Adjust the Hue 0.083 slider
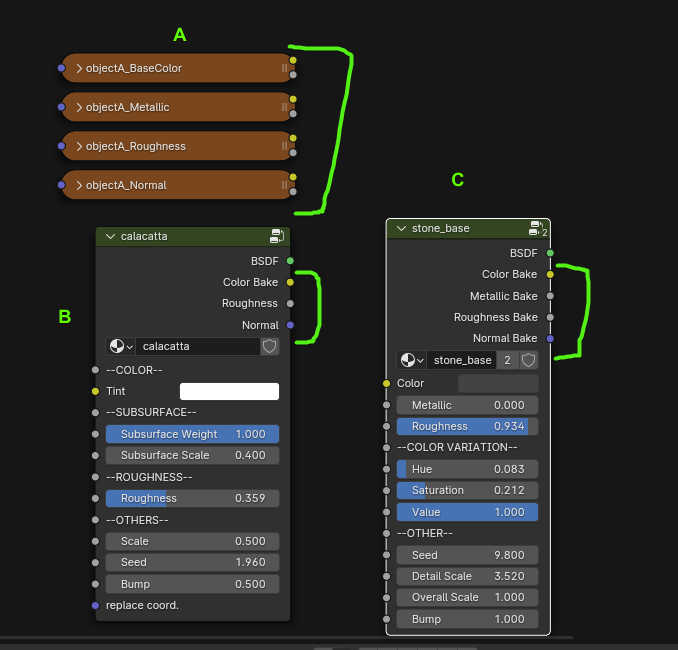 [x=467, y=469]
